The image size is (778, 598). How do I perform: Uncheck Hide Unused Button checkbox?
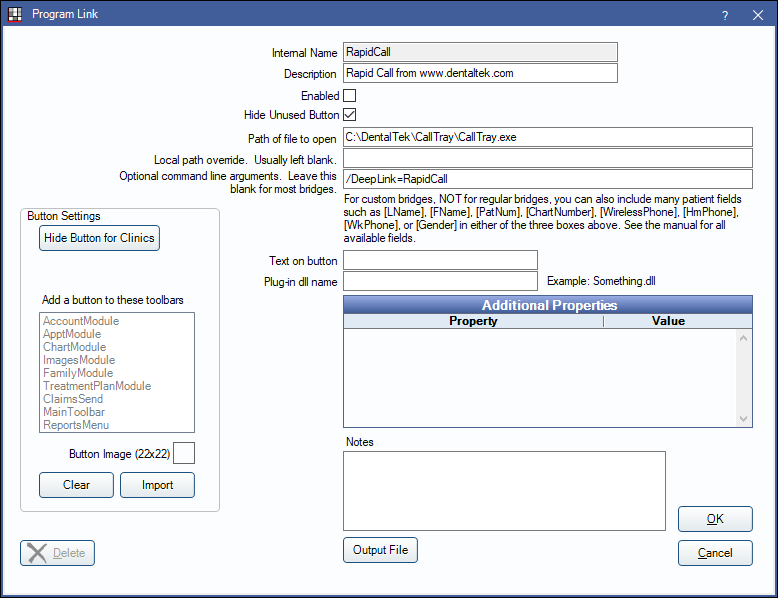350,115
